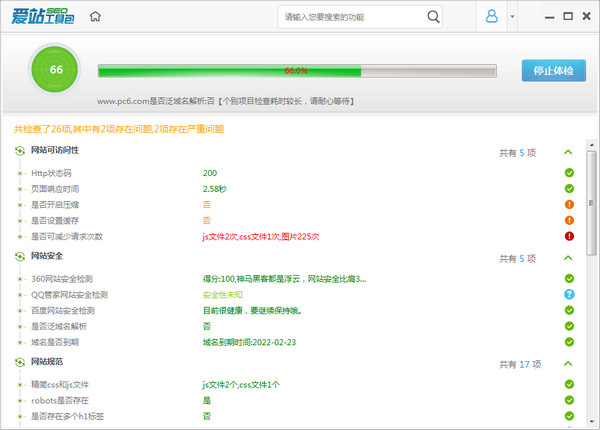Click the 爱站SEO工具包 logo
Image resolution: width=600 pixels, height=430 pixels.
42,16
